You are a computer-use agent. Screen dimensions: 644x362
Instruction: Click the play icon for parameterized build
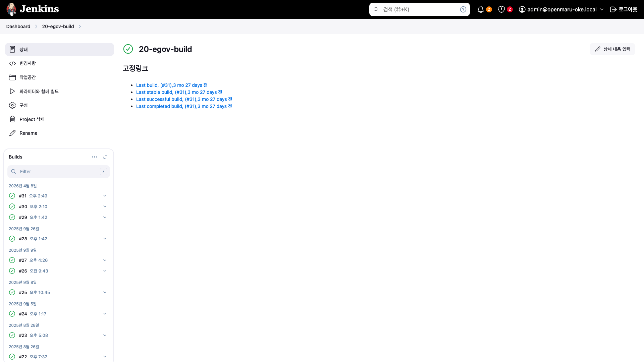pos(12,91)
